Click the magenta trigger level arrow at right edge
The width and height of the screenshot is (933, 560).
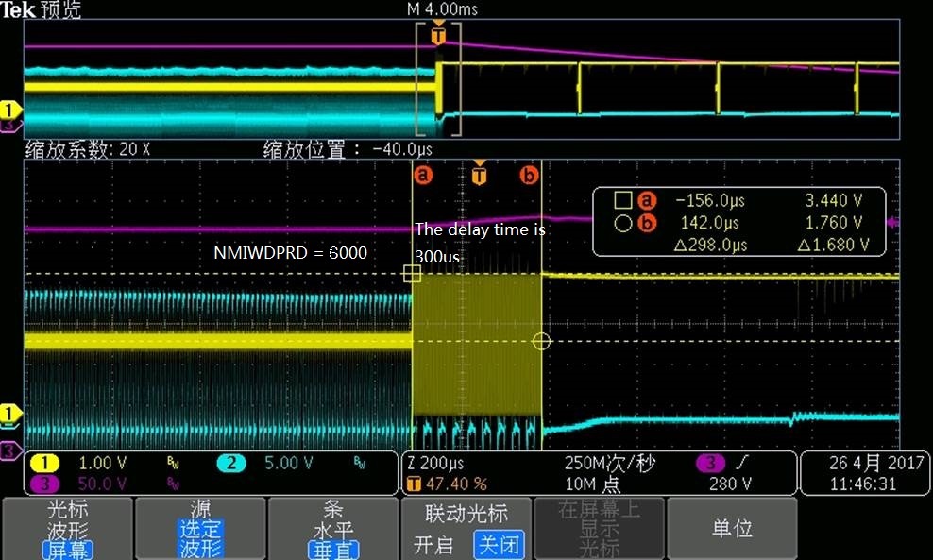click(x=893, y=222)
